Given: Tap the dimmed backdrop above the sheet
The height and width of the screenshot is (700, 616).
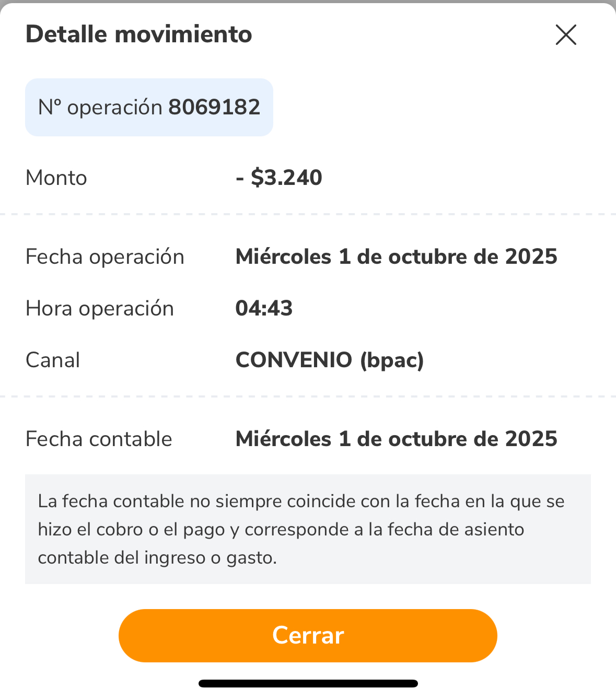Looking at the screenshot, I should (x=308, y=1).
